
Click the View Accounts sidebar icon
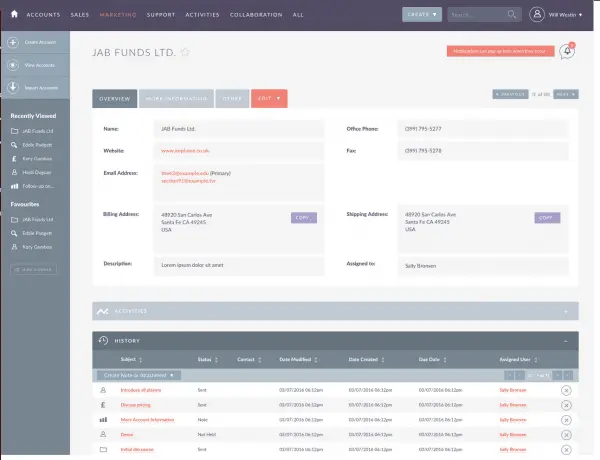point(13,64)
